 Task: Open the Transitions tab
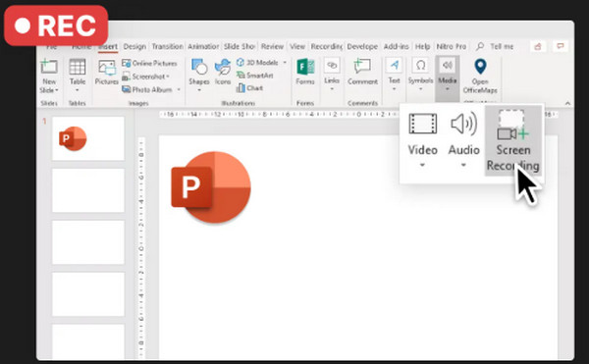pos(167,46)
